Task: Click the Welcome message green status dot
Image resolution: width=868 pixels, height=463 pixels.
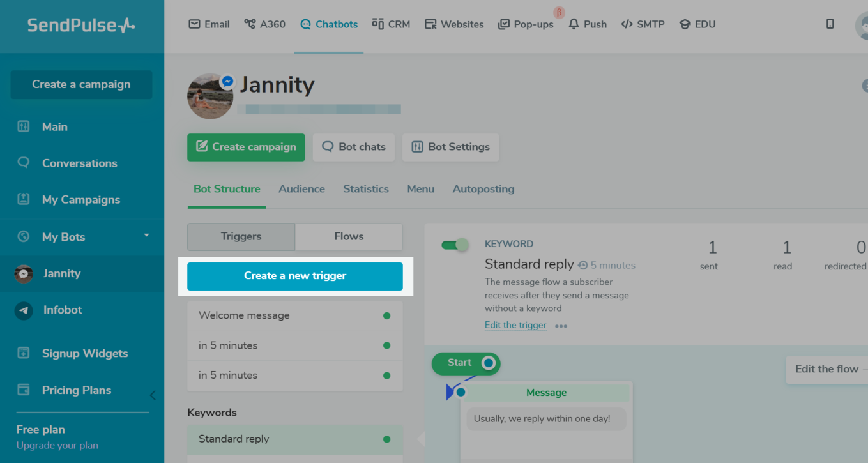Action: click(386, 315)
